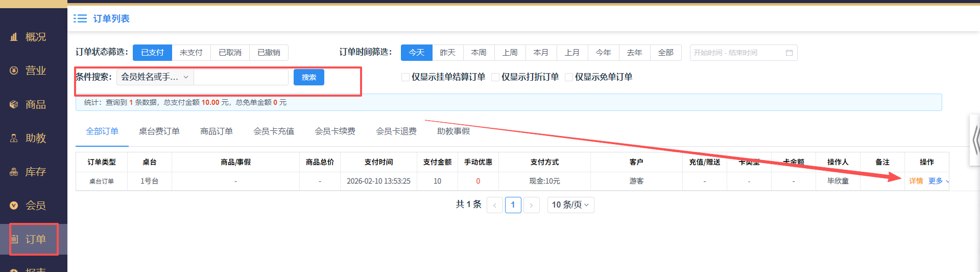Check 仅显示挂单结算订单 checkbox
Viewport: 980px width, 272px height.
[x=405, y=77]
